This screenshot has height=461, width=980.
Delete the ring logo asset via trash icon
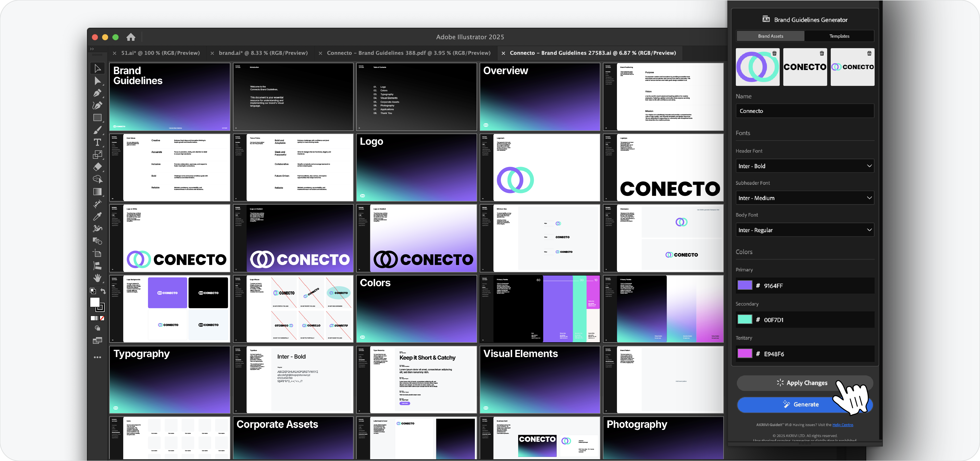click(775, 53)
